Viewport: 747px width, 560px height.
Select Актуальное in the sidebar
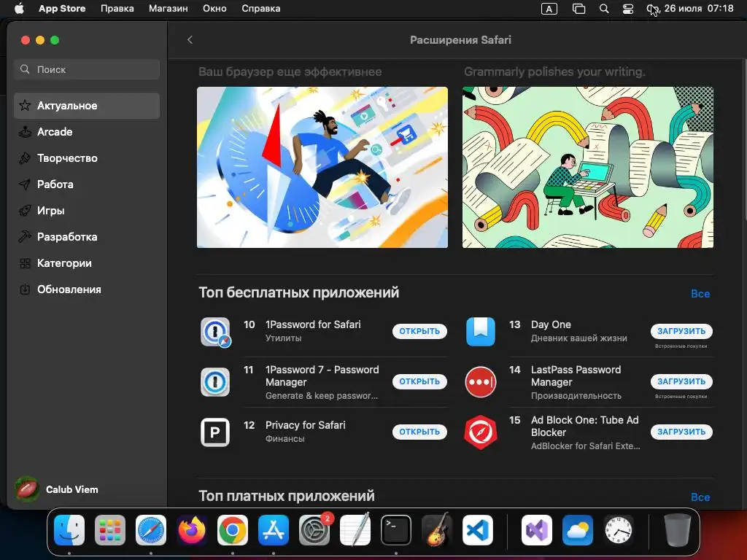coord(87,106)
